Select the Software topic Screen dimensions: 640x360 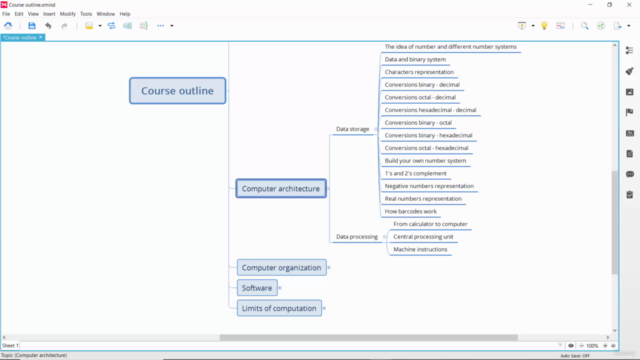[257, 288]
